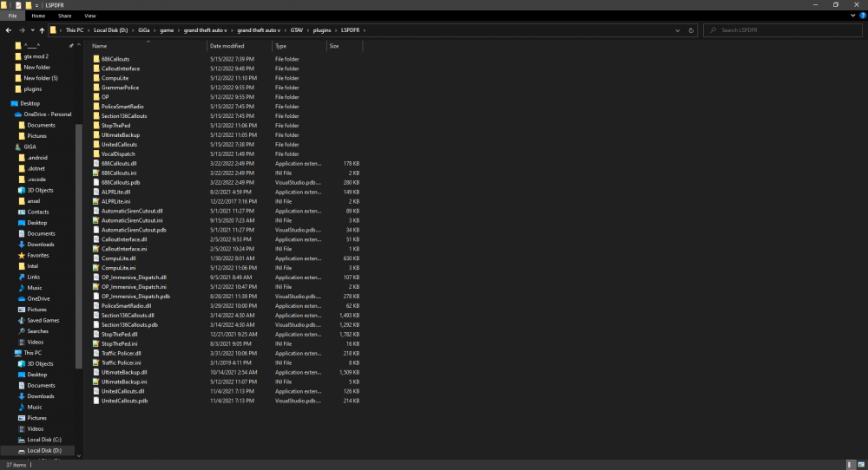
Task: Expand chevron after 'Local Disk (D:)' breadcrumb
Action: click(133, 30)
